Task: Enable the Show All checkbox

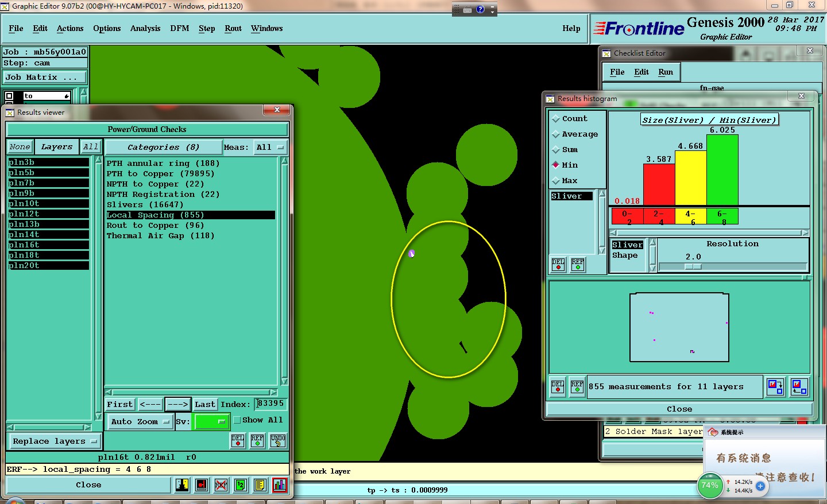Action: (x=237, y=420)
